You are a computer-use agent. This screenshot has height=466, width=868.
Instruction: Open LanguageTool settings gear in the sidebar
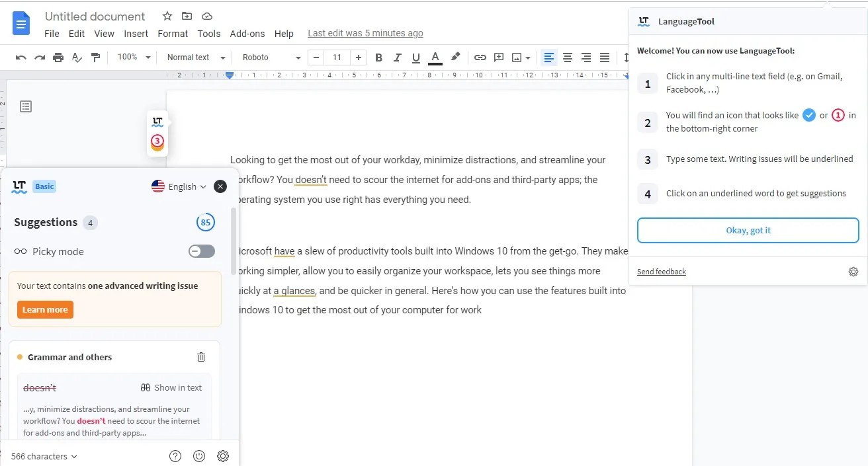pos(223,455)
